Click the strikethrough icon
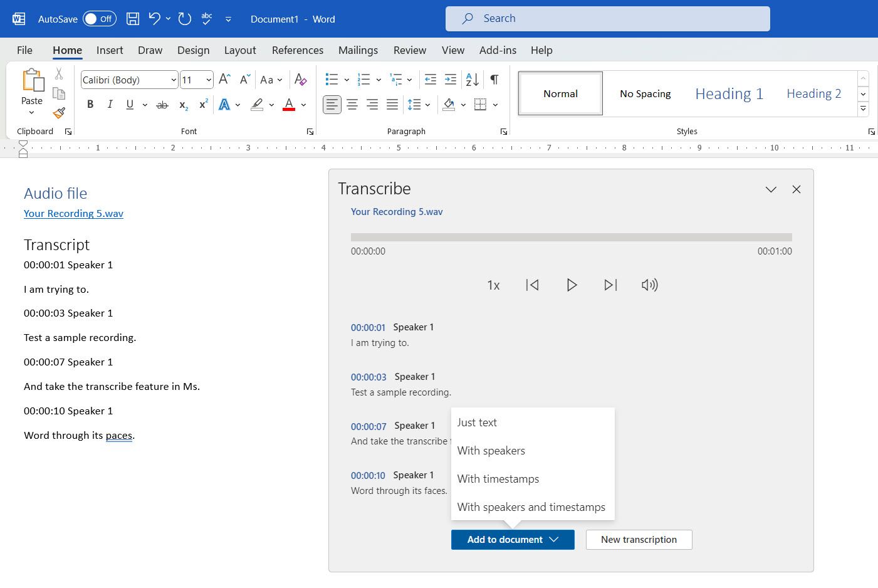Screen dimensions: 878x588 (x=162, y=104)
